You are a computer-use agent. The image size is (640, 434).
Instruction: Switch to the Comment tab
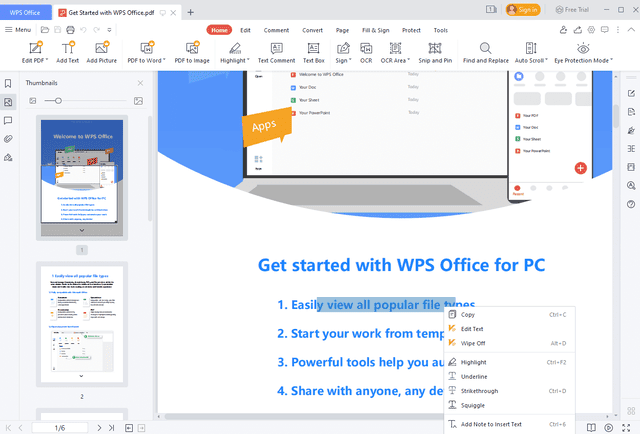(x=276, y=30)
